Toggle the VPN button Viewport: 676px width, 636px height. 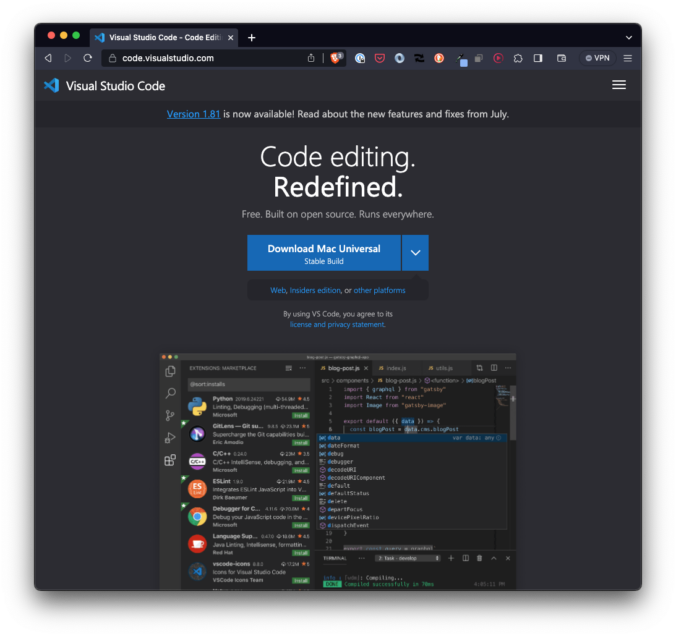click(x=597, y=58)
